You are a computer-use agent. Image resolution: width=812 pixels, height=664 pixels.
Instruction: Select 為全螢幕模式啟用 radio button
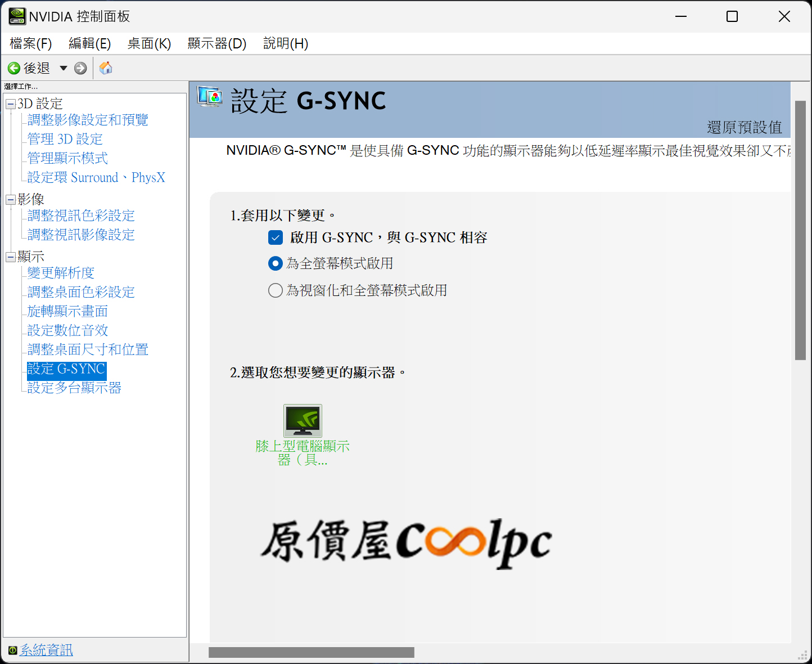click(x=276, y=263)
